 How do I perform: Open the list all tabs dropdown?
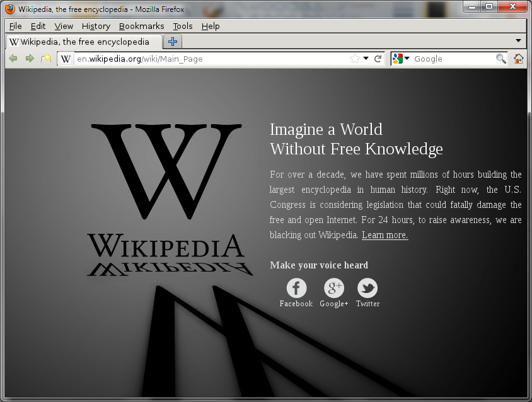[x=518, y=41]
